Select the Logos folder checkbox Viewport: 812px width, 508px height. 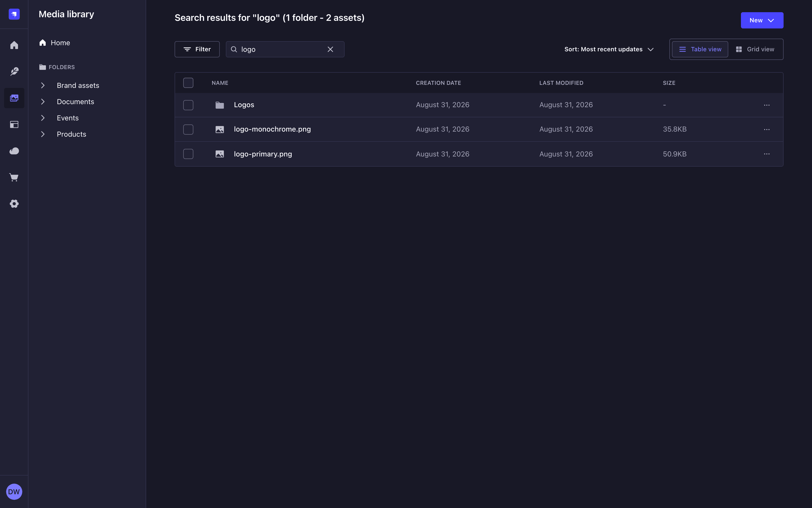(x=188, y=105)
